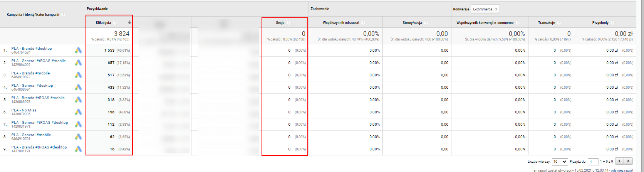Open help icon beside Przychody header
Image resolution: width=644 pixels, height=172 pixels.
[612, 23]
